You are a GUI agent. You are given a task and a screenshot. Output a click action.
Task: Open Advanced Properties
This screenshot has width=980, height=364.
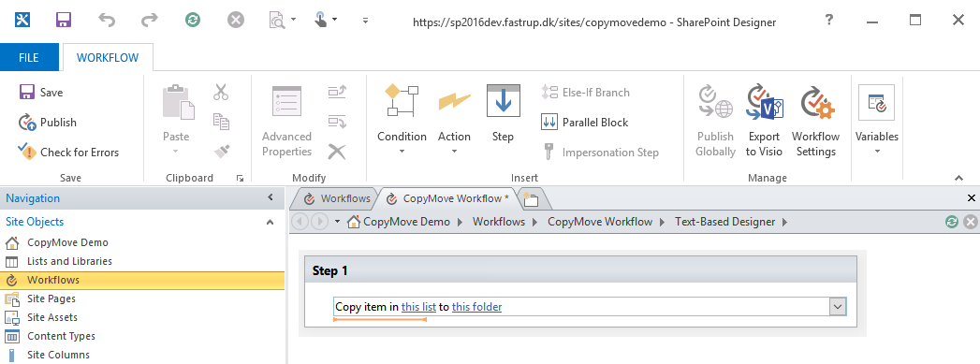[x=286, y=122]
